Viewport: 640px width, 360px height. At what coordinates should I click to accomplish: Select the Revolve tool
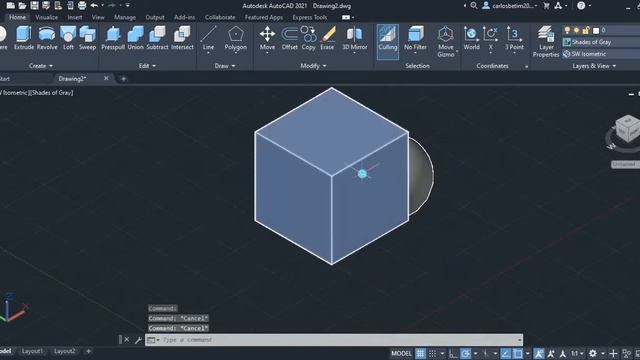click(x=47, y=38)
